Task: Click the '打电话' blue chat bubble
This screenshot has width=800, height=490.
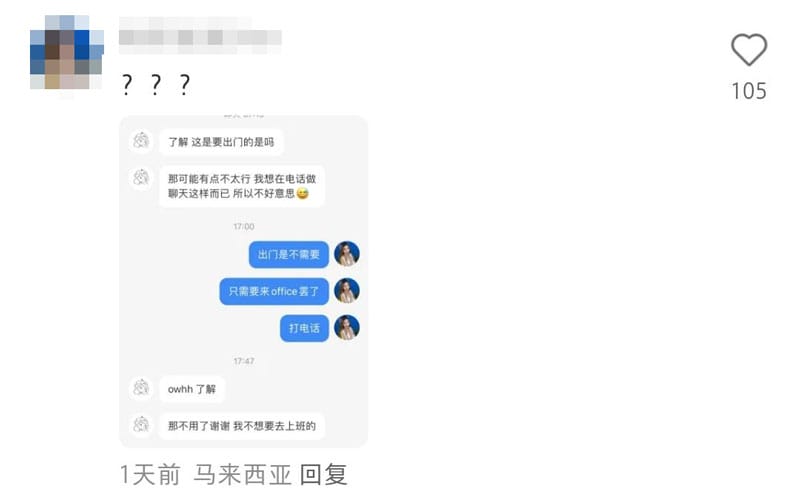Action: click(x=304, y=328)
